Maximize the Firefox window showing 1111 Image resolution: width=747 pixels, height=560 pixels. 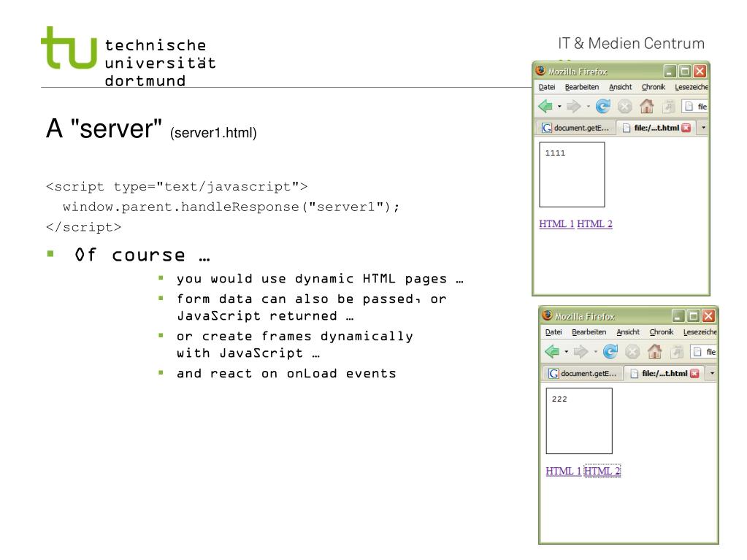685,72
